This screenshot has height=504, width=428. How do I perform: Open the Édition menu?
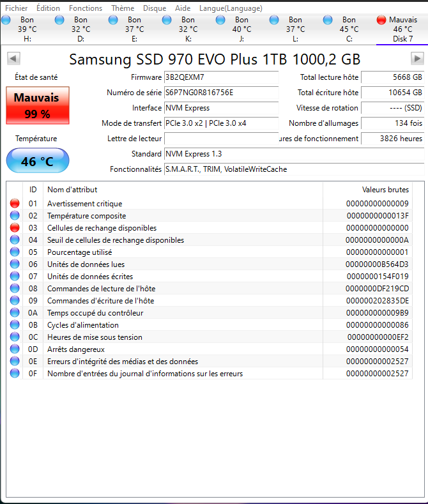(x=48, y=8)
